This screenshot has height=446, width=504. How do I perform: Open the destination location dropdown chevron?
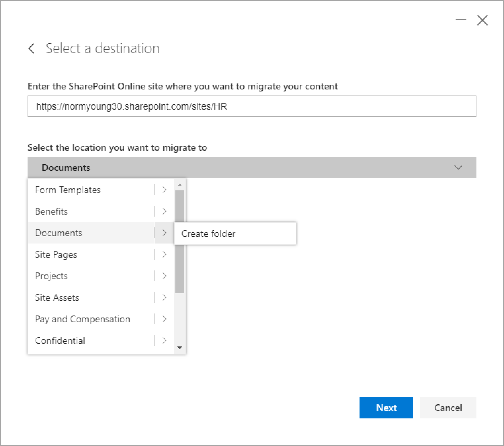458,167
